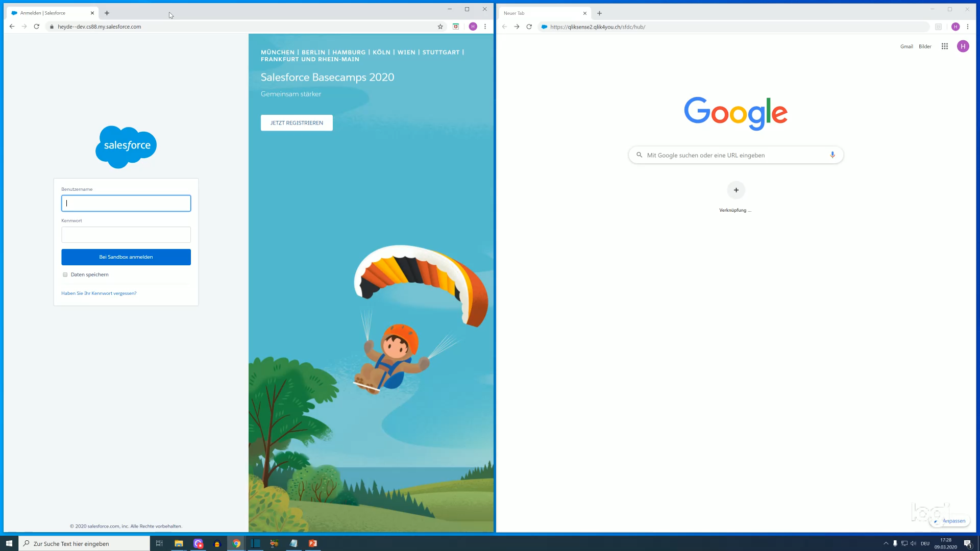Open the cocktail fruit app icon on taskbar
Screen dimensions: 980x551
click(274, 543)
